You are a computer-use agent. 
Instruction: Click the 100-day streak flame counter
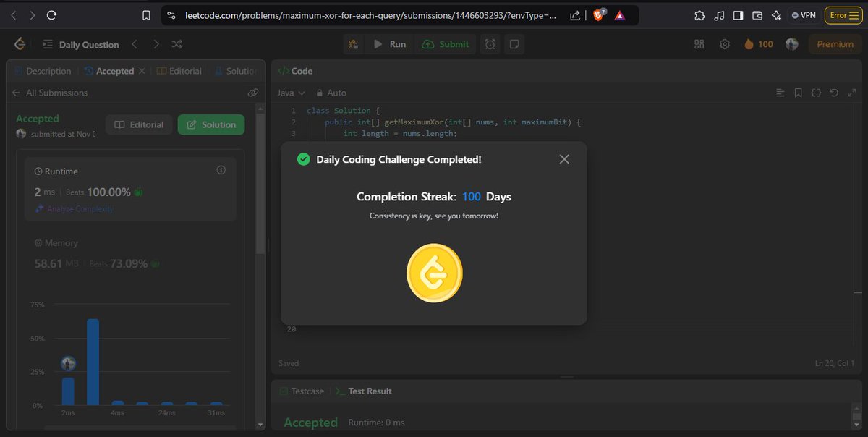coord(758,44)
